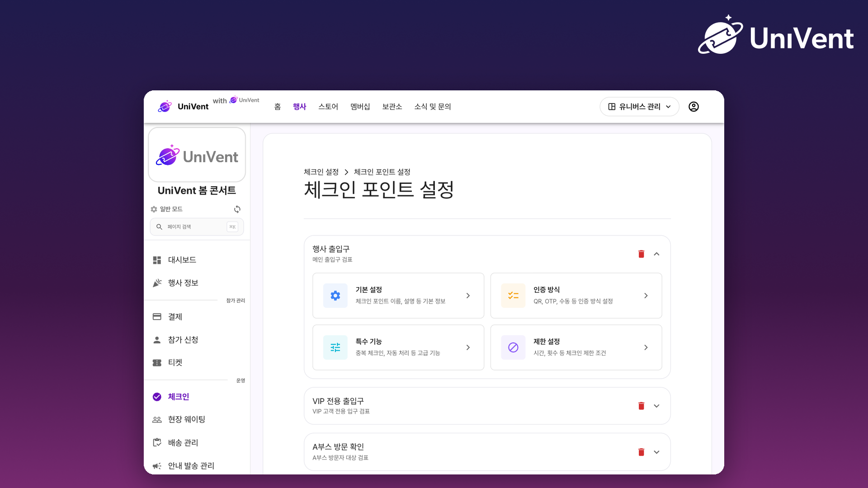This screenshot has width=868, height=488.
Task: Open 대시보드 in the sidebar
Action: (x=197, y=260)
